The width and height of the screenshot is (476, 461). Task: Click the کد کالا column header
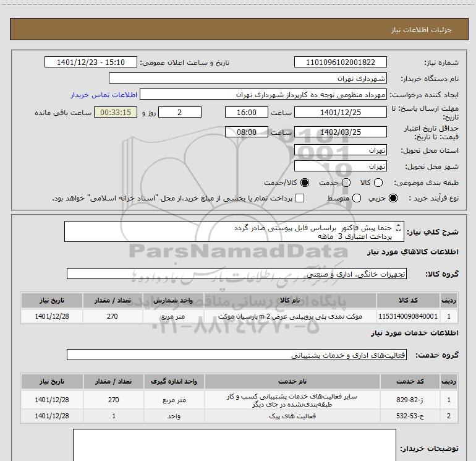pyautogui.click(x=408, y=301)
